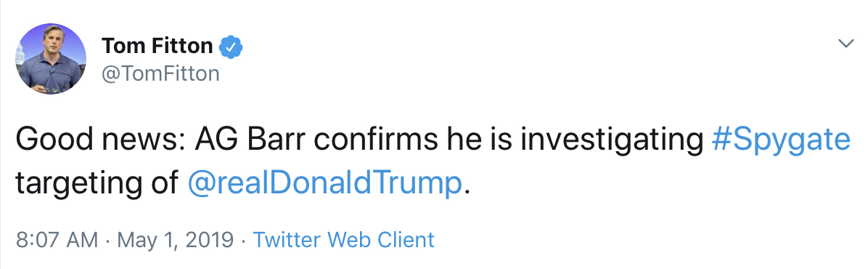
Task: Open the @TomFitton handle link
Action: point(160,73)
